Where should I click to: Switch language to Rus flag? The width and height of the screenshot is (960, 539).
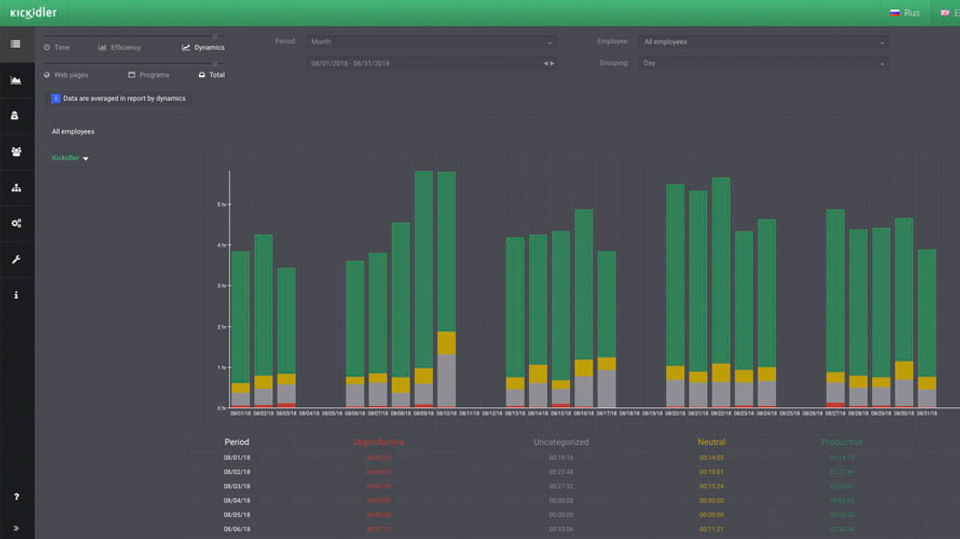click(x=904, y=13)
